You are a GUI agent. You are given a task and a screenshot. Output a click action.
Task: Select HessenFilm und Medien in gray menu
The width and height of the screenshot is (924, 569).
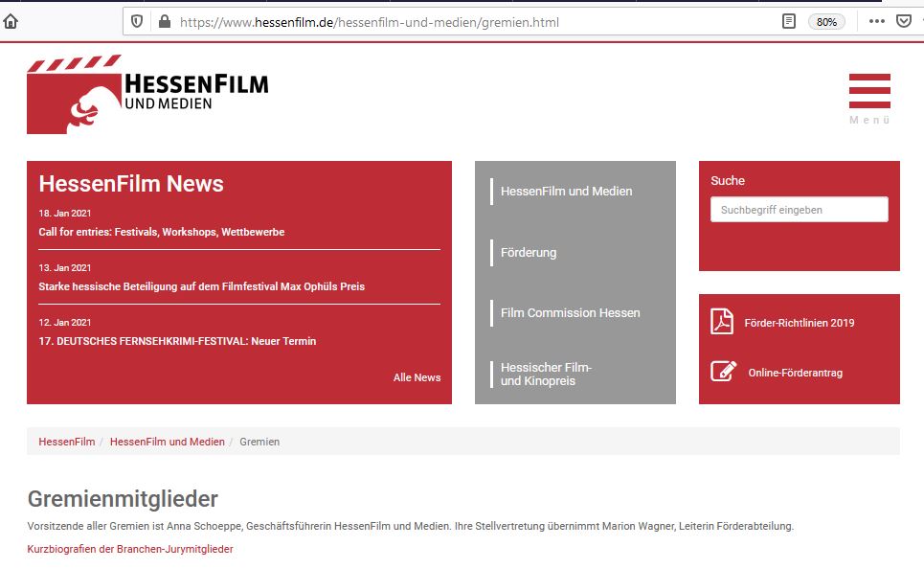(x=566, y=192)
